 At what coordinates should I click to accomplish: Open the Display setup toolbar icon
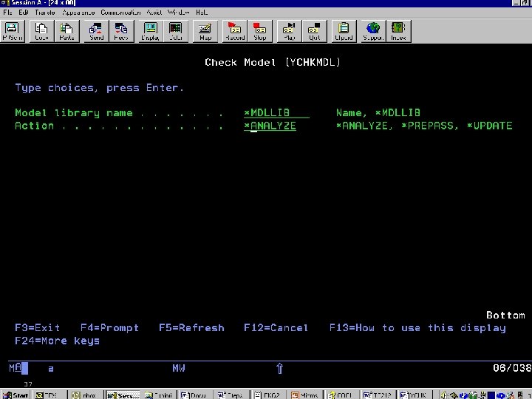pos(150,31)
